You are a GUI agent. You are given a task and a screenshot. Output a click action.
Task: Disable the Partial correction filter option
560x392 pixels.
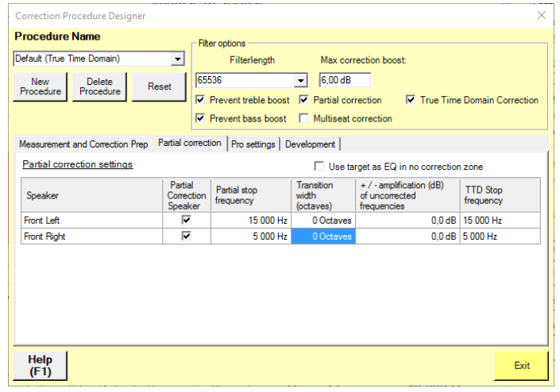click(x=304, y=101)
